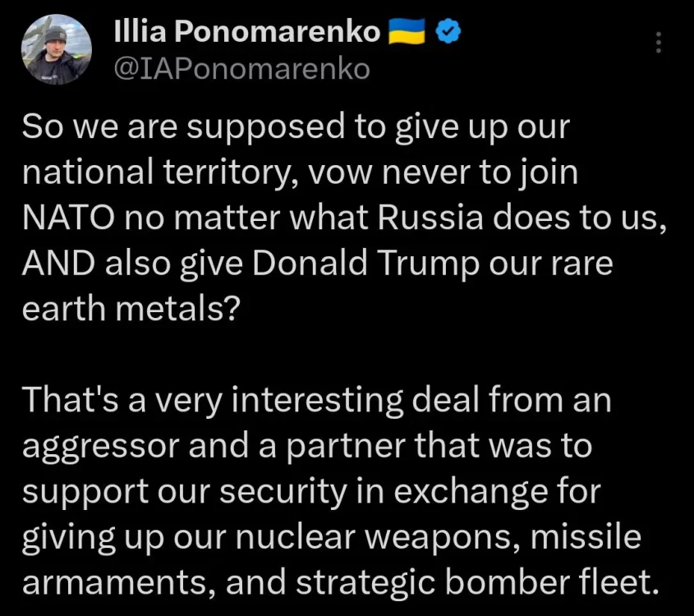
Task: Click the second paragraph of the tweet
Action: [x=329, y=491]
